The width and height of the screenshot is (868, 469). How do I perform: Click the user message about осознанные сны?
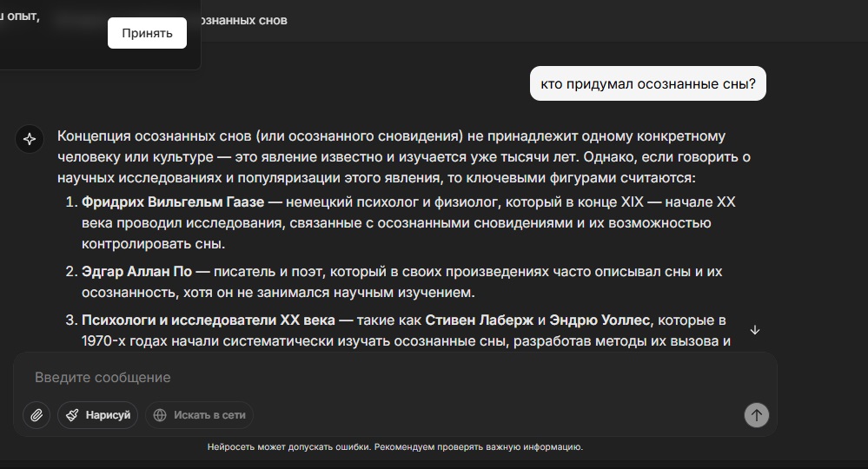tap(647, 84)
